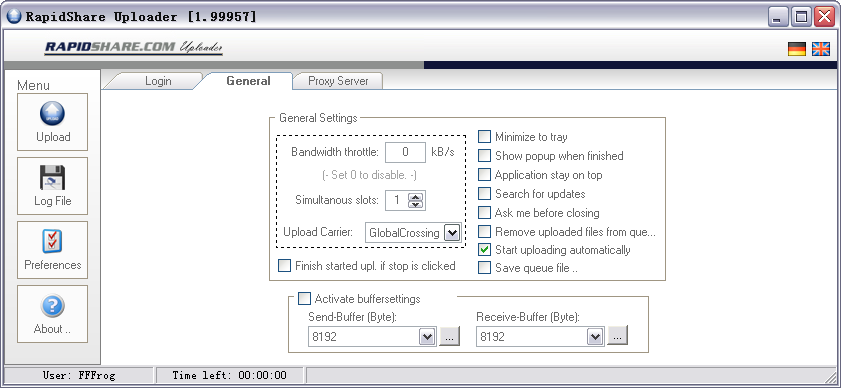Enable Remove uploaded files from queue

[x=484, y=232]
